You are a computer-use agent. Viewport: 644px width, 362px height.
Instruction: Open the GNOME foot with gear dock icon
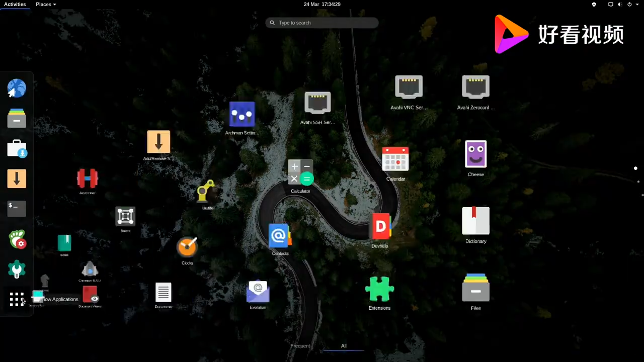(17, 239)
